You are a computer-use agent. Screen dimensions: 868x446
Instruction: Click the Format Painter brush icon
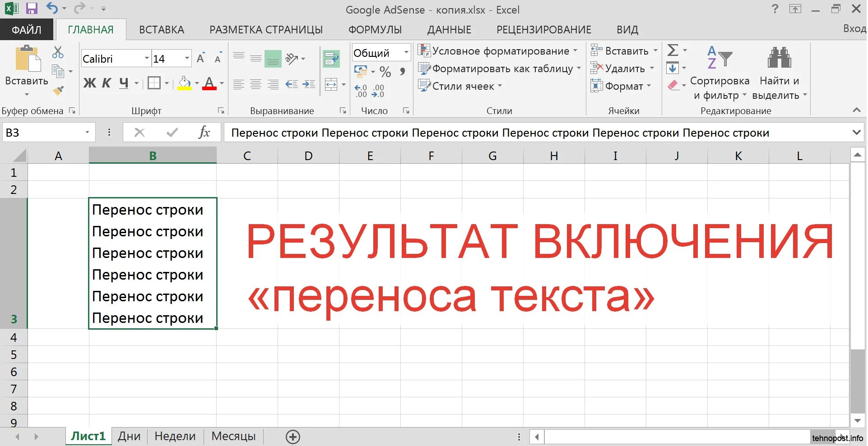pyautogui.click(x=58, y=90)
